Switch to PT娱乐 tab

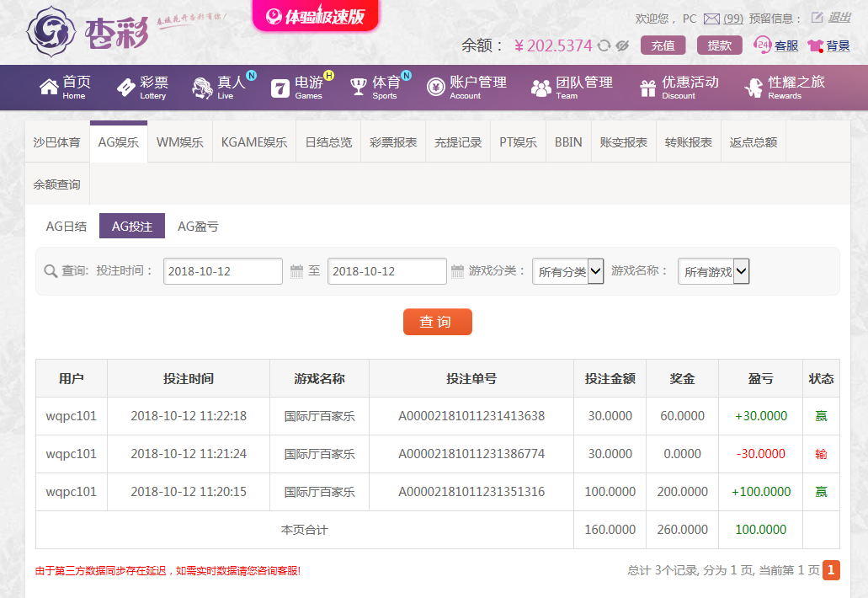pyautogui.click(x=518, y=142)
